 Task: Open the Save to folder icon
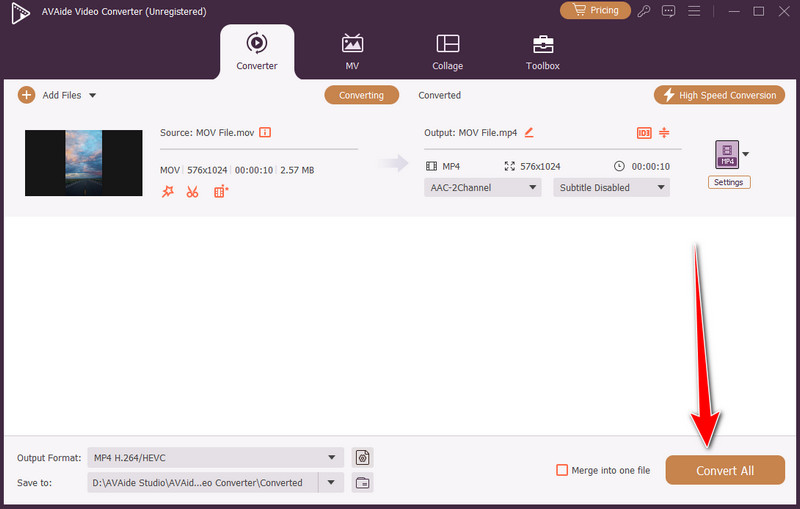tap(362, 483)
